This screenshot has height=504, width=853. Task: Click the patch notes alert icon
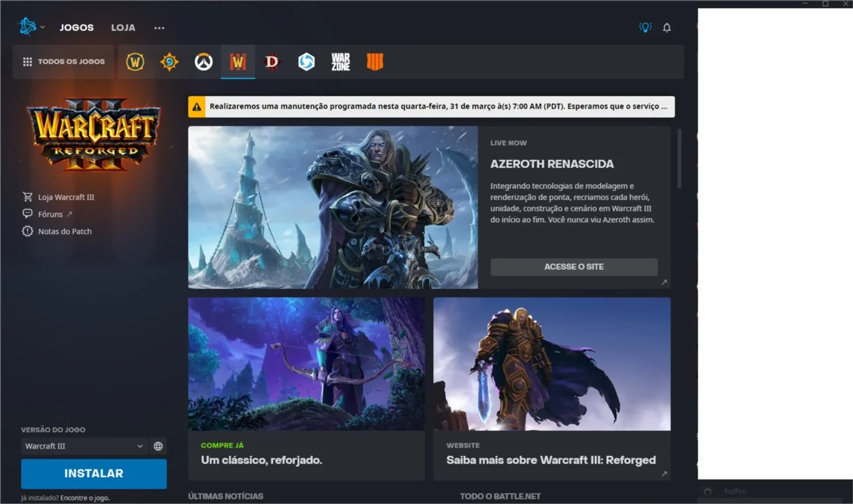click(x=27, y=231)
